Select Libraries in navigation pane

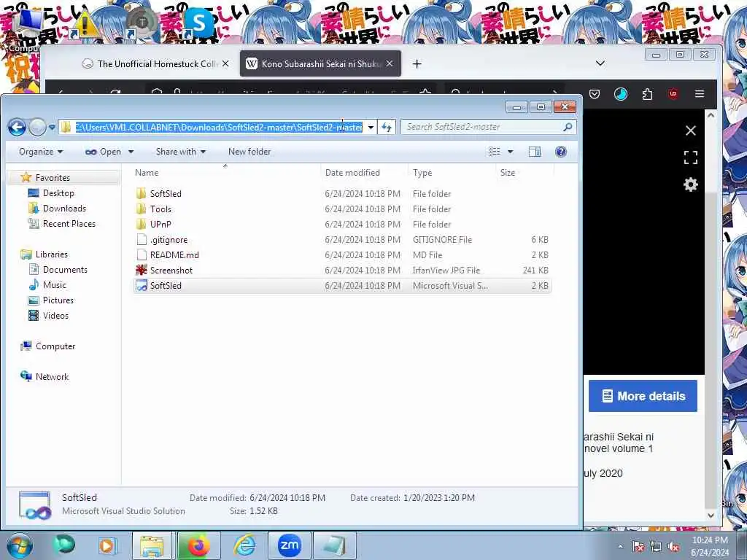(52, 254)
